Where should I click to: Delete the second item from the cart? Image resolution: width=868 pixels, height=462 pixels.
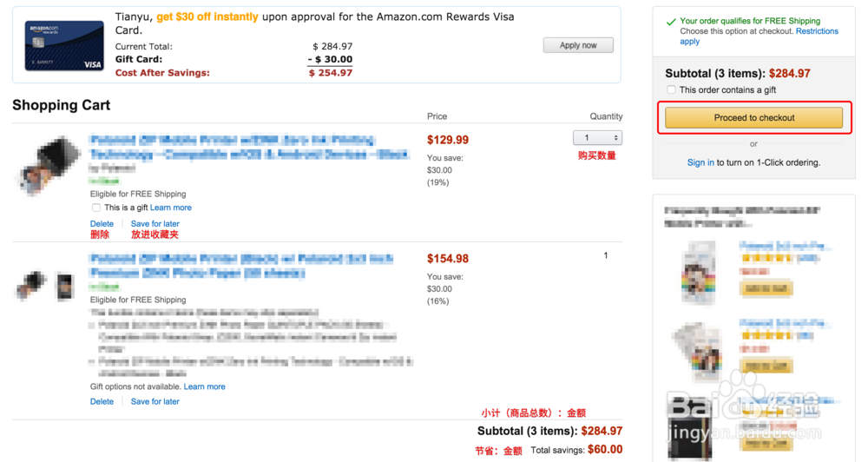pos(102,401)
